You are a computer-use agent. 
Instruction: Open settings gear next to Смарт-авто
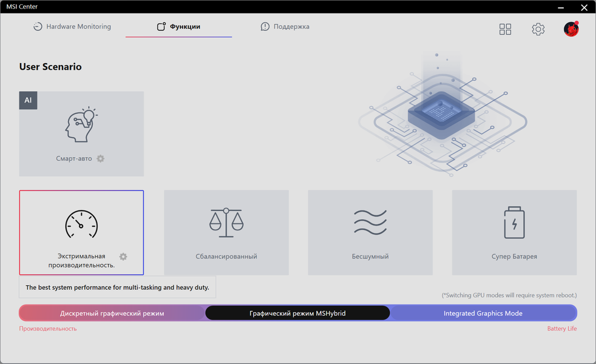[x=100, y=158]
